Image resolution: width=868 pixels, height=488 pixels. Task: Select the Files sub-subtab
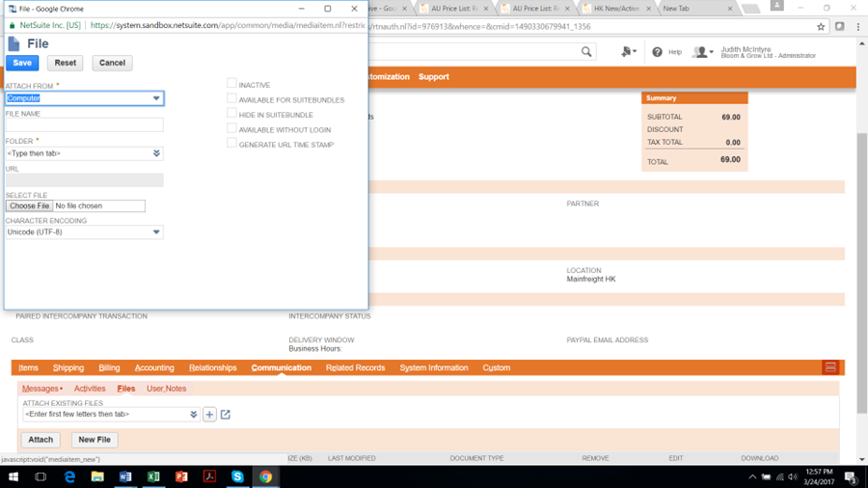[x=126, y=389]
